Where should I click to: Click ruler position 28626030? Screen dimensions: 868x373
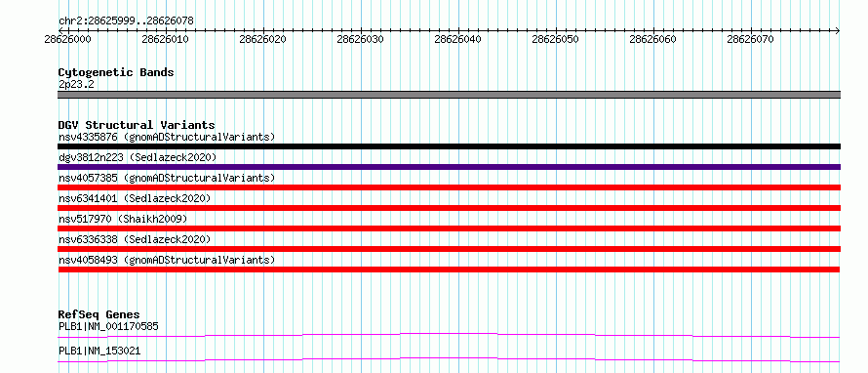pos(361,39)
